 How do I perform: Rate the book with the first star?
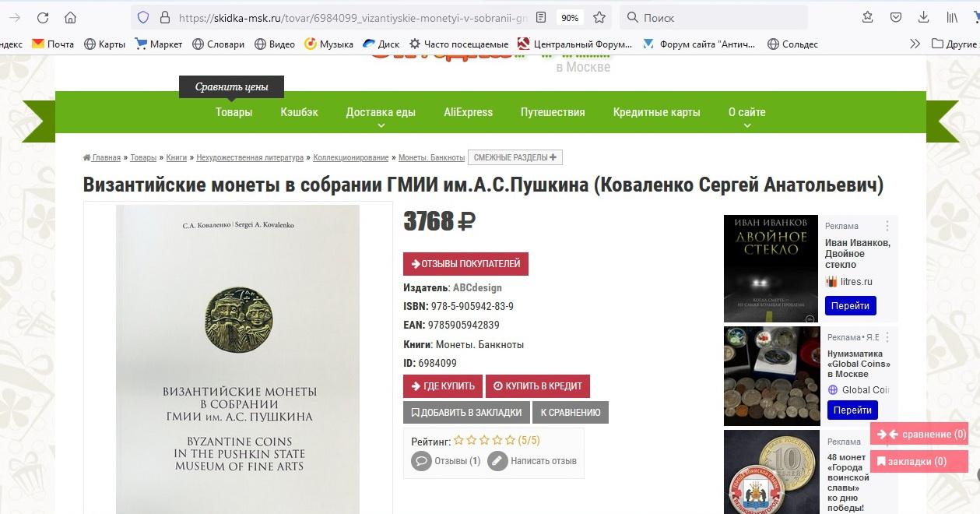pyautogui.click(x=458, y=440)
